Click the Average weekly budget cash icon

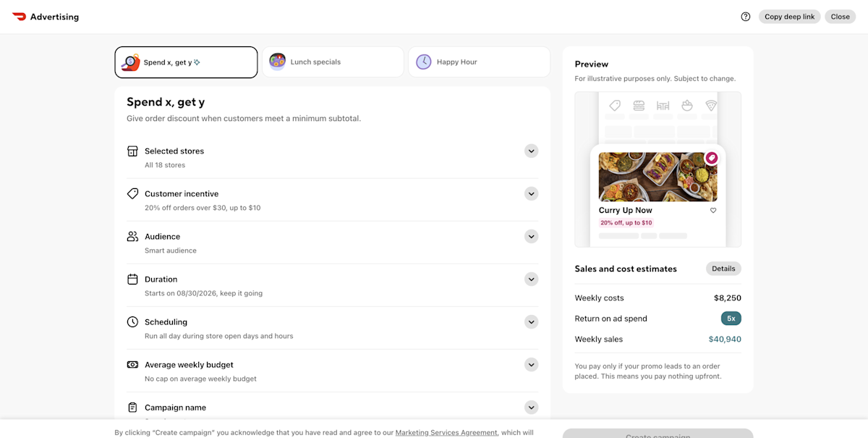pyautogui.click(x=132, y=365)
